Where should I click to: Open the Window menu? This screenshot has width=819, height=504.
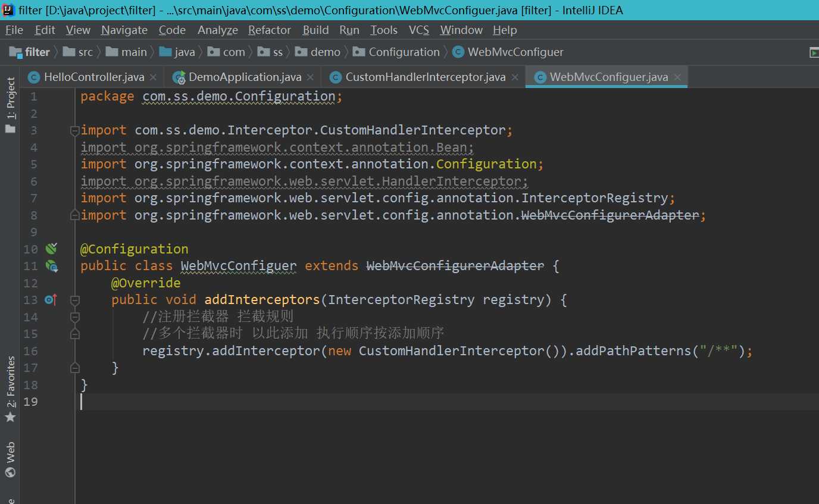pos(461,30)
